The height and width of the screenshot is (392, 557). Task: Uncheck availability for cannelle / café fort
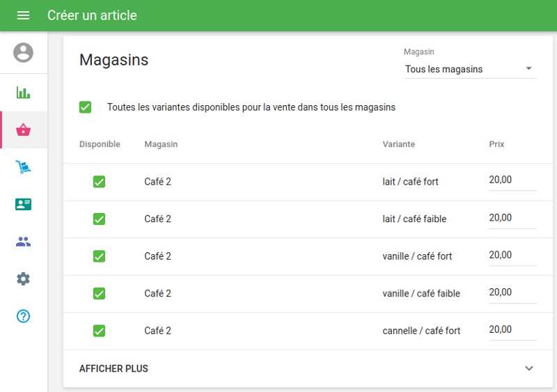(x=99, y=331)
